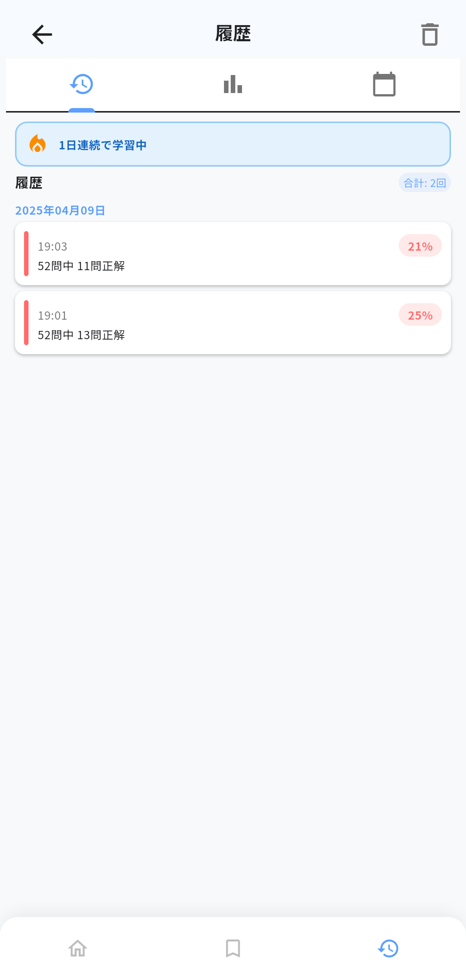Select the history clock tab
This screenshot has height=980, width=466.
(x=81, y=84)
